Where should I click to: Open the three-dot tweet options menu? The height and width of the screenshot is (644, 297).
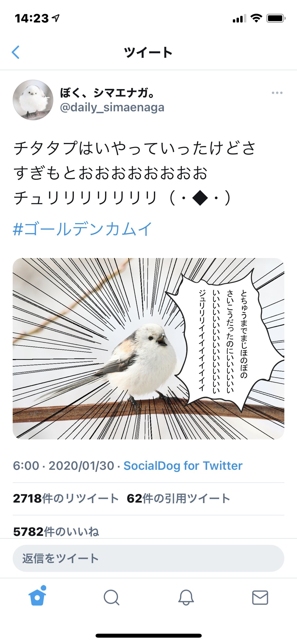pos(277,93)
